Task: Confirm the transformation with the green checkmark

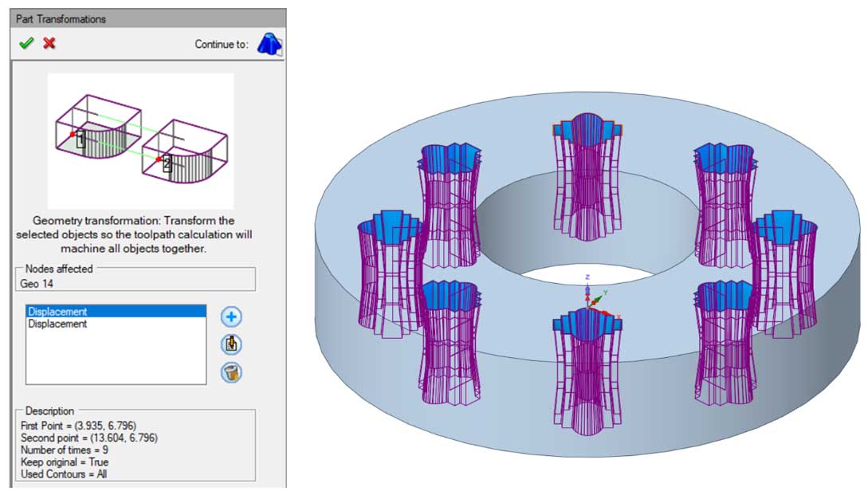Action: tap(26, 43)
